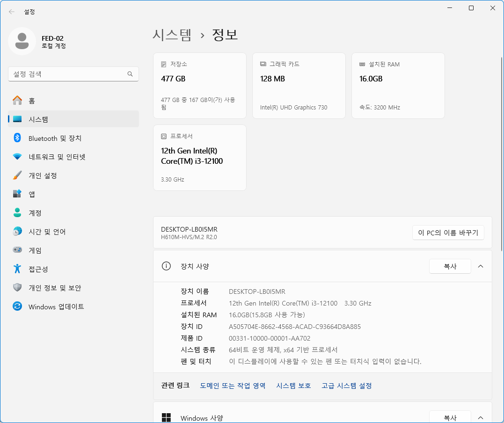Go to 네트워크 및 인터넷
The height and width of the screenshot is (423, 504).
(73, 157)
